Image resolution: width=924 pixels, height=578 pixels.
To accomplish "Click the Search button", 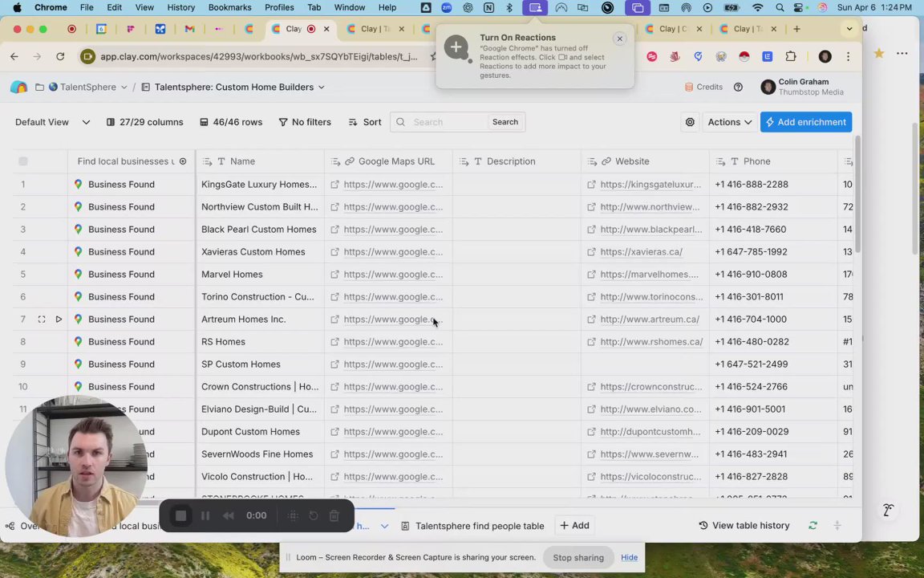I will (505, 122).
